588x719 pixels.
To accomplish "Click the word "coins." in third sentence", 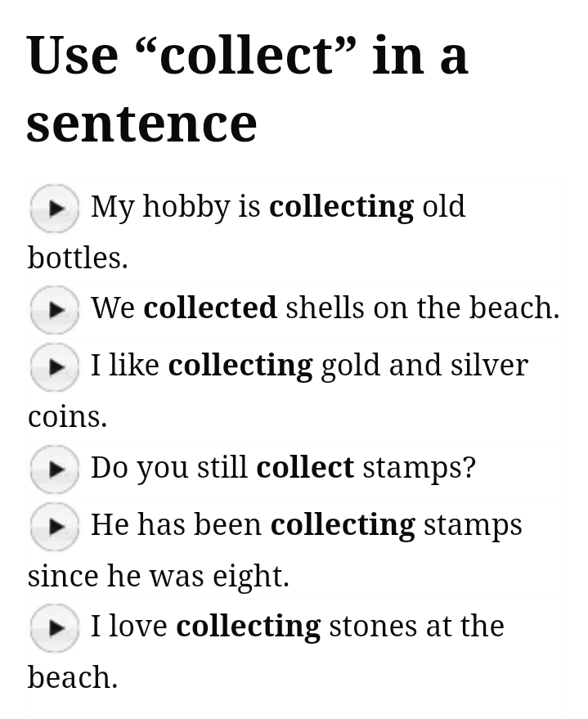I will pyautogui.click(x=67, y=416).
